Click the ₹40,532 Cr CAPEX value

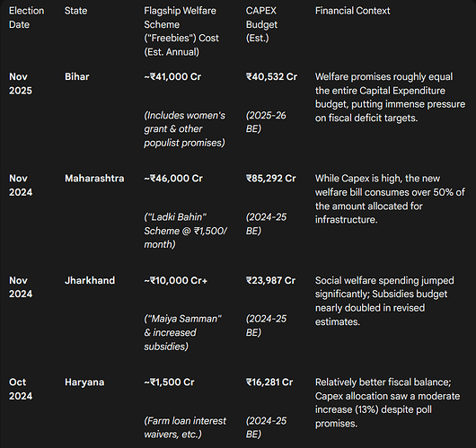point(271,77)
